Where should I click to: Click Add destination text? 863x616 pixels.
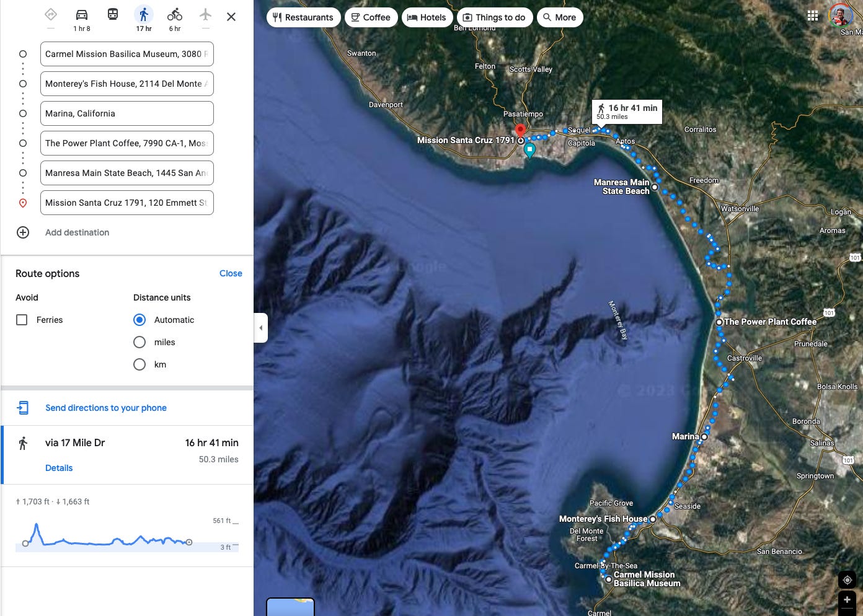77,232
